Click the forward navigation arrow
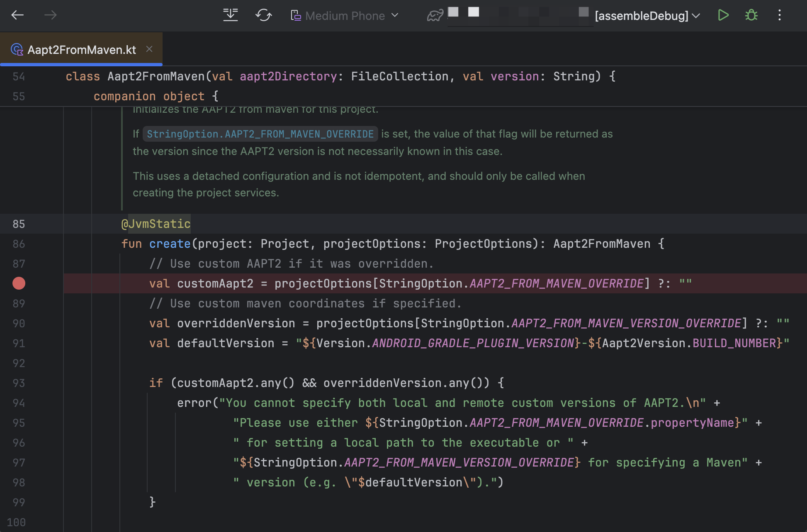This screenshot has height=532, width=807. tap(50, 15)
